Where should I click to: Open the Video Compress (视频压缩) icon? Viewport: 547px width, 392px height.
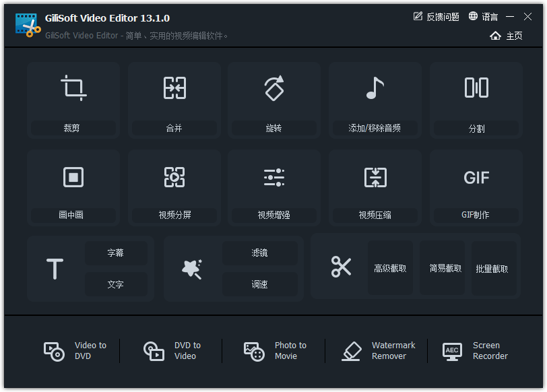tap(375, 177)
